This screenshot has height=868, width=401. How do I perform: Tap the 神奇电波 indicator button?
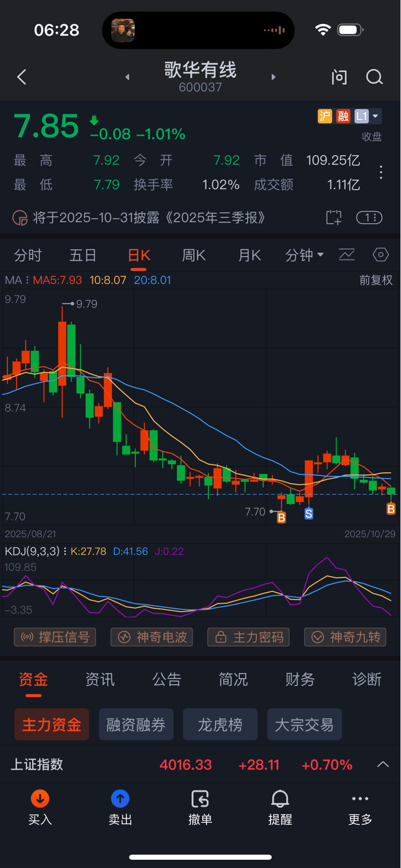152,637
